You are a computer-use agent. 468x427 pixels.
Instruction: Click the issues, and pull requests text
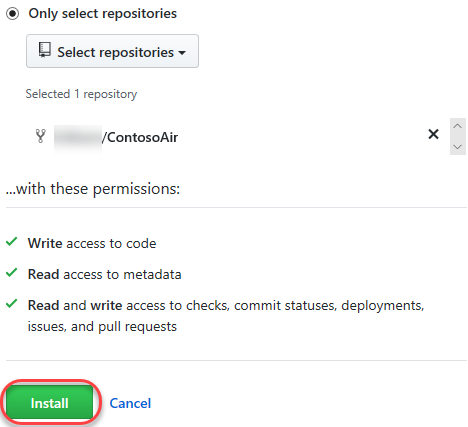(x=102, y=327)
